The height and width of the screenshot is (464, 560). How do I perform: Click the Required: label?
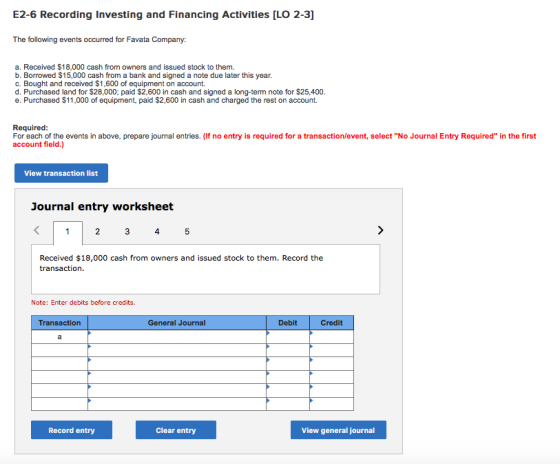30,128
